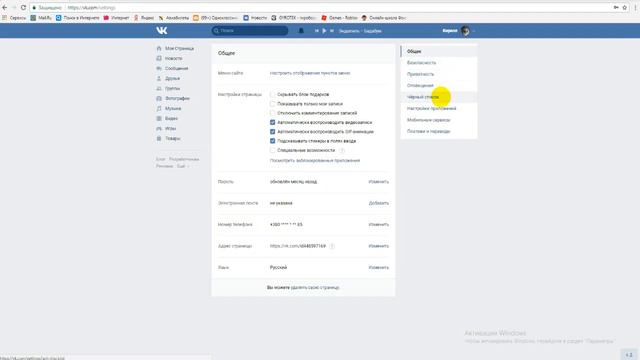Uncheck automatic GIF animation playback checkbox
Screen dimensions: 640x360
click(x=272, y=132)
